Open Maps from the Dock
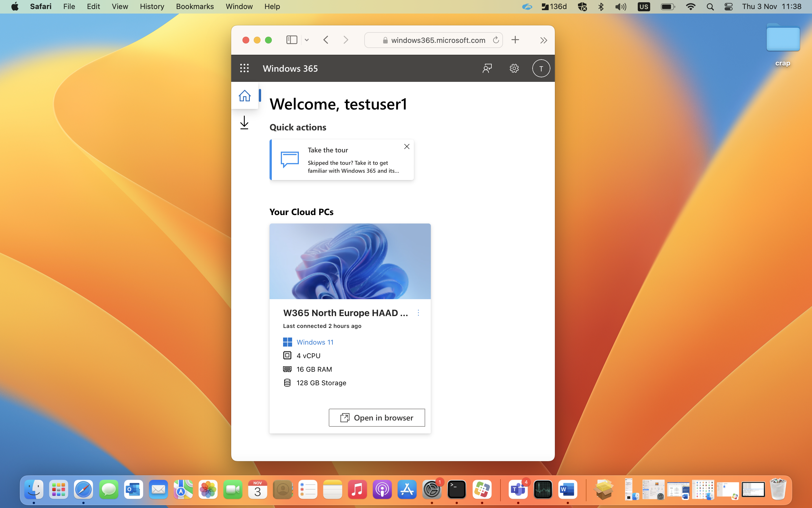 183,489
